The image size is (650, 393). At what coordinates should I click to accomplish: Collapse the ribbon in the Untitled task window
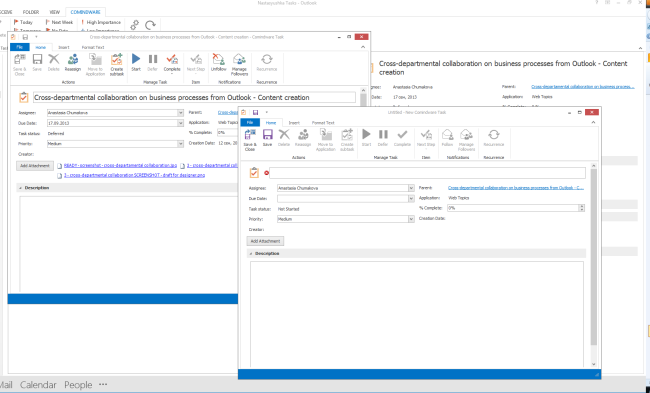pyautogui.click(x=593, y=123)
